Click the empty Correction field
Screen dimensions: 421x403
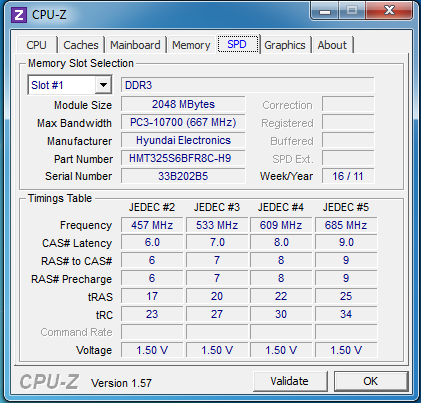pyautogui.click(x=348, y=104)
